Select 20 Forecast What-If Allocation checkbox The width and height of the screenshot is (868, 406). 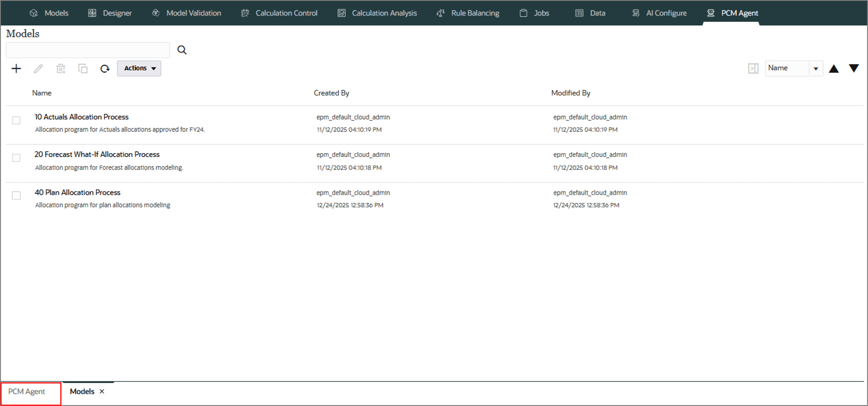16,158
